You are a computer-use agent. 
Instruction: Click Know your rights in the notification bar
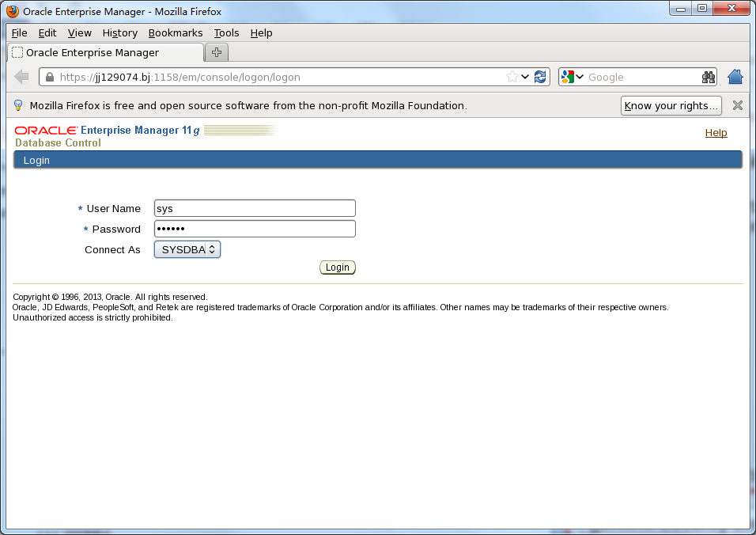point(671,105)
